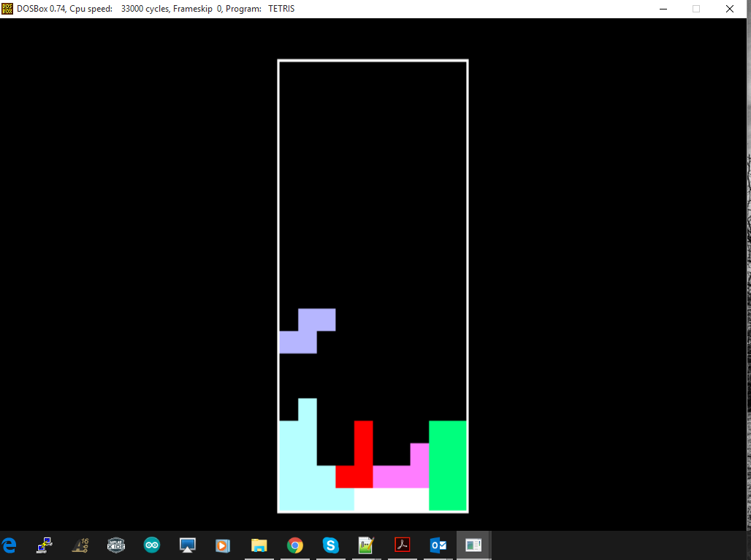The height and width of the screenshot is (560, 751).
Task: Open the media player taskbar icon
Action: (223, 545)
